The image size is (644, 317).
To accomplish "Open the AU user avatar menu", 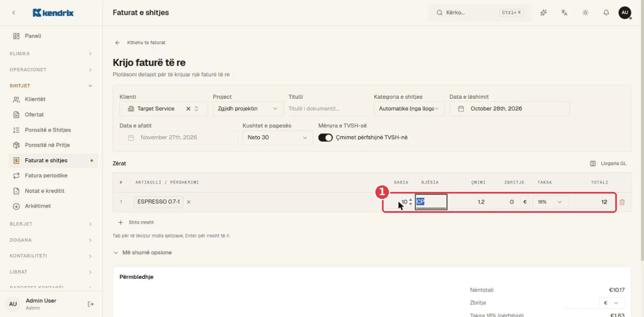I will pyautogui.click(x=625, y=13).
